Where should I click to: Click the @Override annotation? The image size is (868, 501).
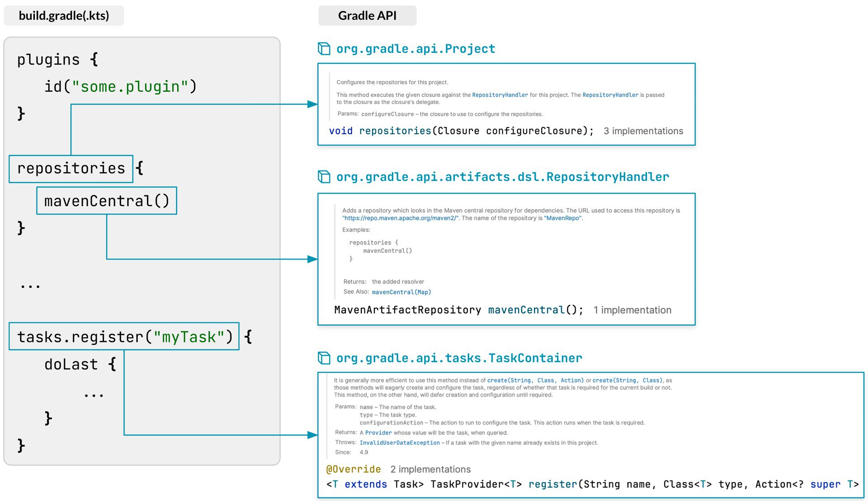pyautogui.click(x=354, y=469)
